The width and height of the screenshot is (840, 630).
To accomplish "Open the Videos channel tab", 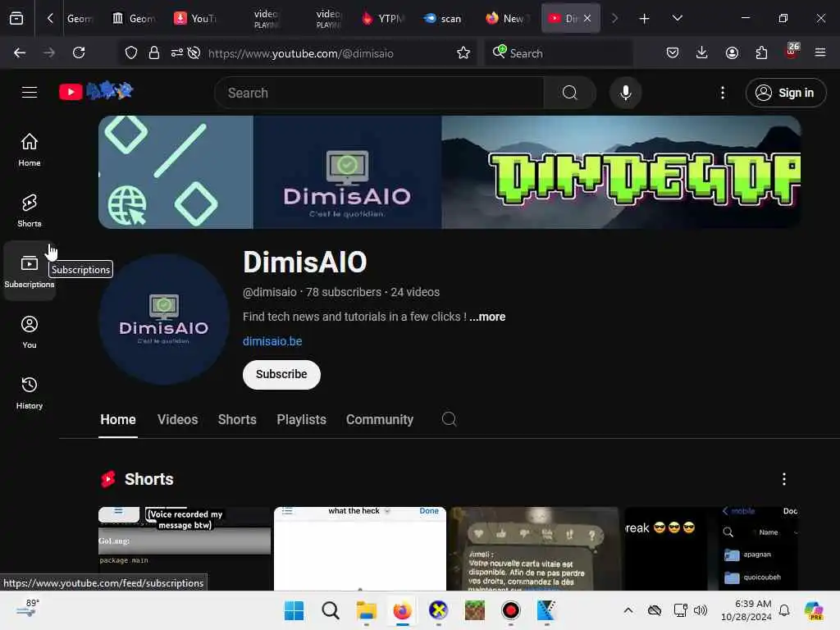I will tap(177, 419).
